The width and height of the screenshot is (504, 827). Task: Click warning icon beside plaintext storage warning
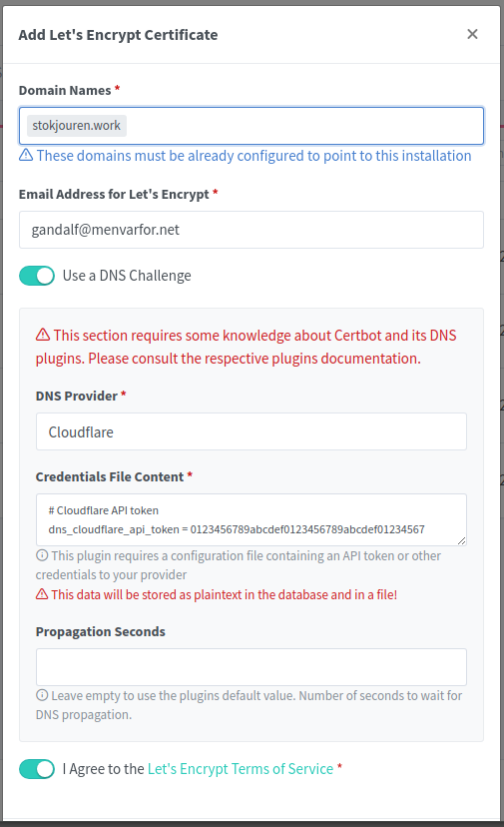(x=42, y=594)
